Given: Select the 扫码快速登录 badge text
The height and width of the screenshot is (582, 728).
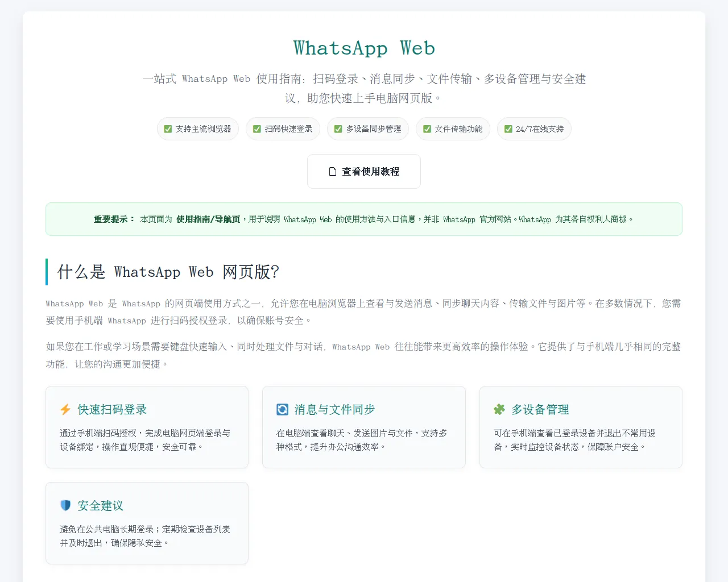Looking at the screenshot, I should pyautogui.click(x=288, y=129).
